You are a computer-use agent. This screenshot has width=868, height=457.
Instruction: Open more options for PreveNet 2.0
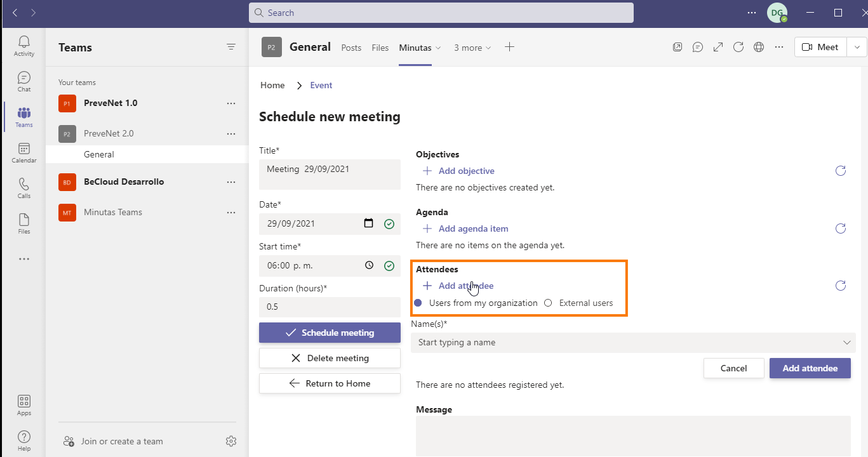(231, 134)
